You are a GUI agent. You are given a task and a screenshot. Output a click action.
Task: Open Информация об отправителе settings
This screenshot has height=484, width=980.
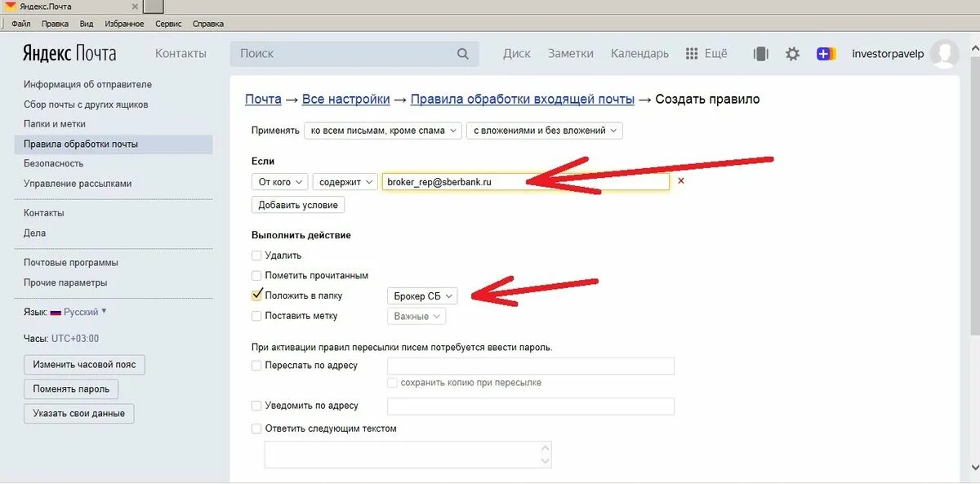(87, 85)
